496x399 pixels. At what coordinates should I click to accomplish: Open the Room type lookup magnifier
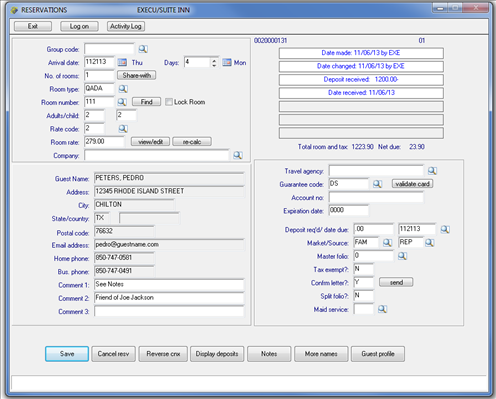pyautogui.click(x=123, y=89)
